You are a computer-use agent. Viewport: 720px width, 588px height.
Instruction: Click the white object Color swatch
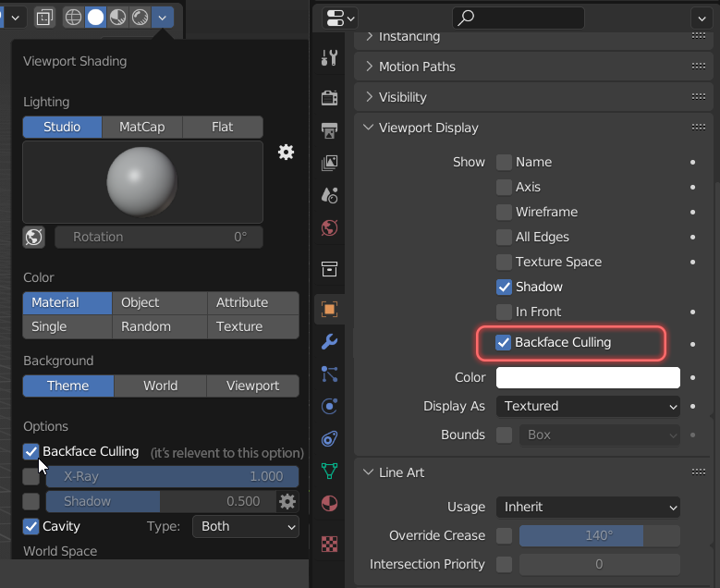click(588, 377)
